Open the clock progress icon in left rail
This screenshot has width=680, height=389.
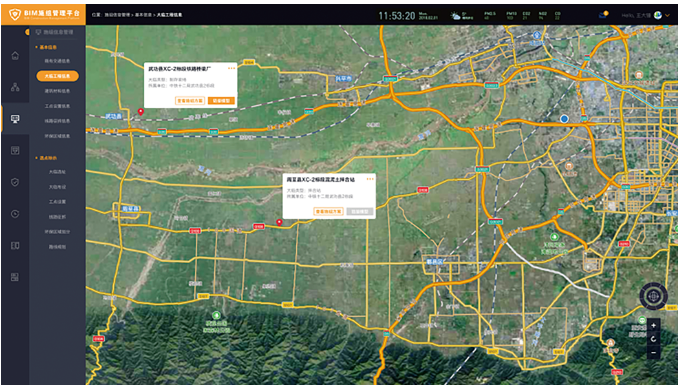pyautogui.click(x=15, y=214)
